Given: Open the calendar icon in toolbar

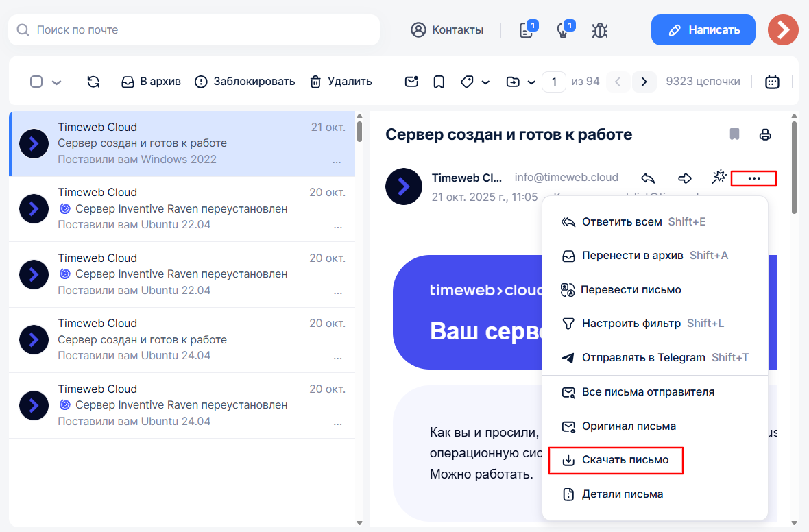Looking at the screenshot, I should (x=772, y=82).
